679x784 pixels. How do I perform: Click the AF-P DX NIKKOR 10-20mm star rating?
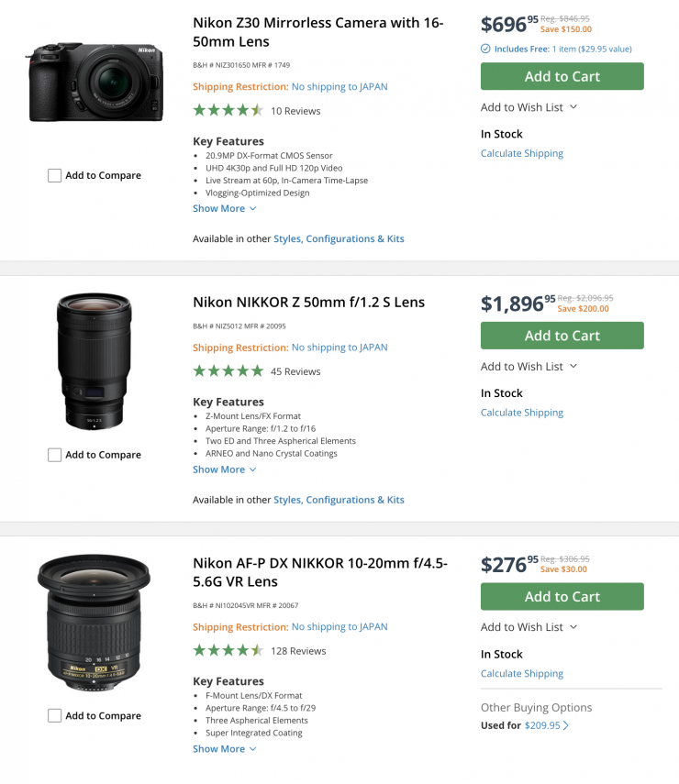[x=228, y=651]
